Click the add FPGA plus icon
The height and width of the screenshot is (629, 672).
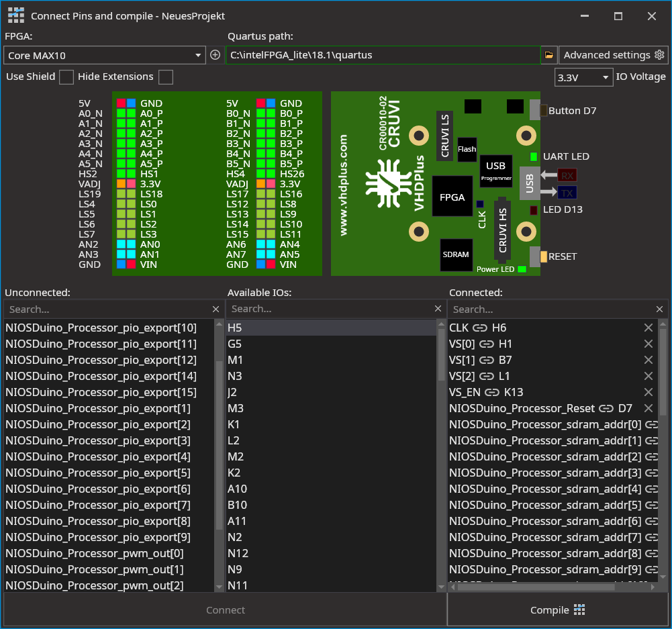point(215,55)
